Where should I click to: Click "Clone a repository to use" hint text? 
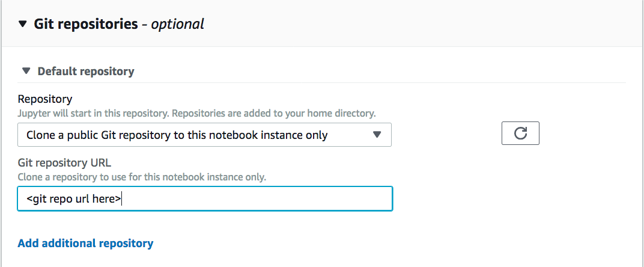coord(142,178)
